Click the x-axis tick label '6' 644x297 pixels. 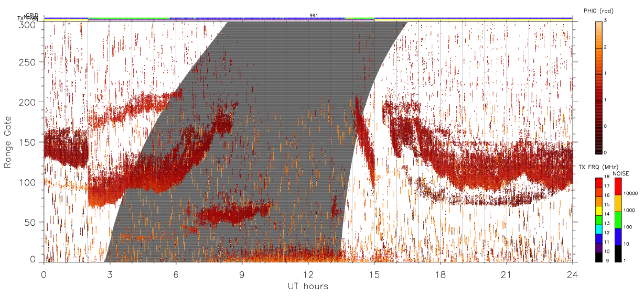click(x=176, y=274)
